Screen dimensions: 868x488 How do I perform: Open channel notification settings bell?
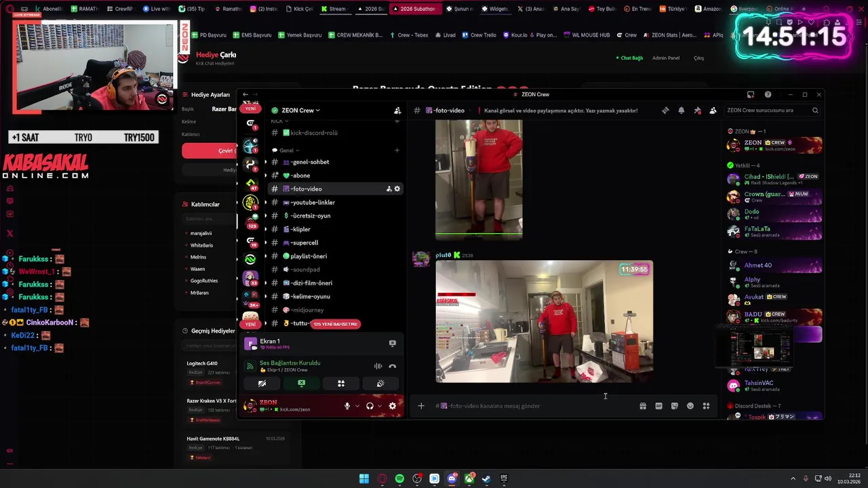pos(681,110)
